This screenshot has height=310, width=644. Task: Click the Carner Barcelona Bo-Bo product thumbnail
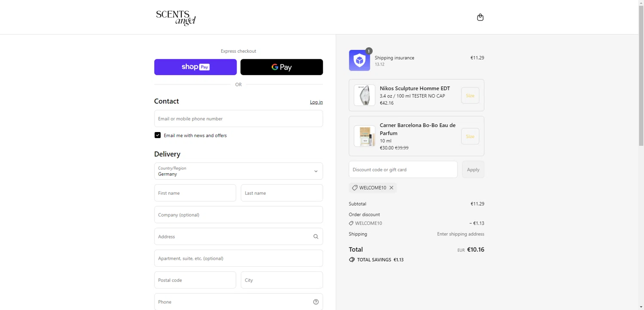[x=365, y=136]
